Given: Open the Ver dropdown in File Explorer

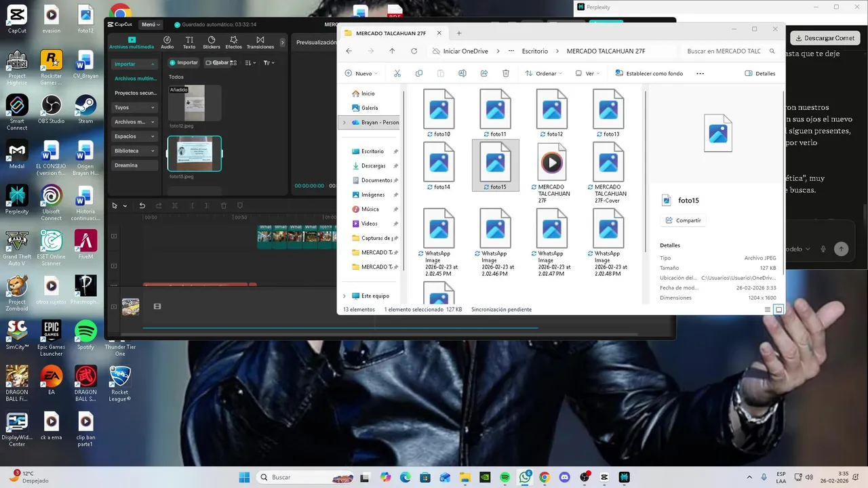Looking at the screenshot, I should coord(588,73).
